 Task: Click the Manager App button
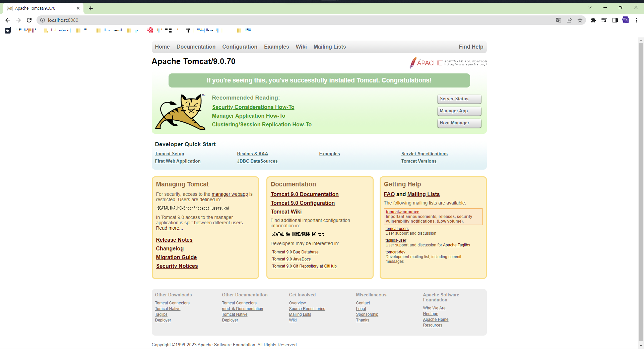(459, 111)
